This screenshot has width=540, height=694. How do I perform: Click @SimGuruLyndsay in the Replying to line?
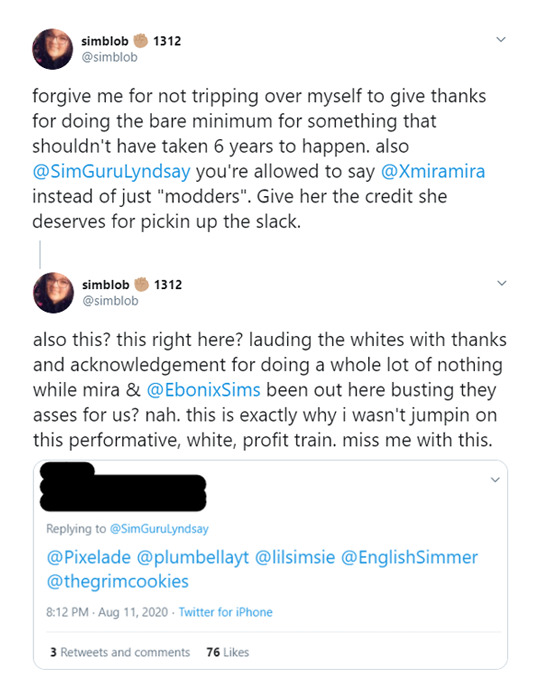(159, 529)
